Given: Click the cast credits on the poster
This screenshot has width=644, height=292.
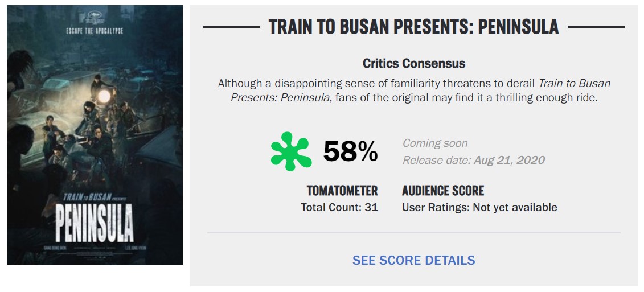Looking at the screenshot, I should [95, 248].
